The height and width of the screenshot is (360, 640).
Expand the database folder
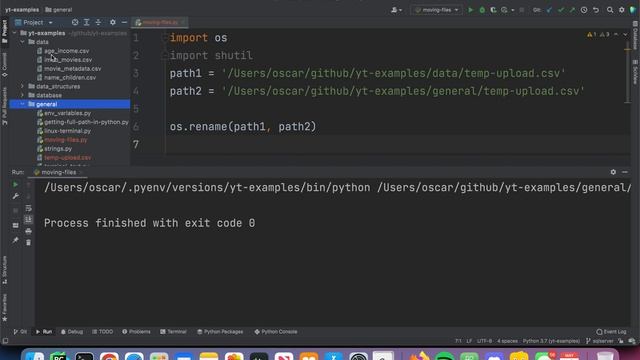pos(22,96)
